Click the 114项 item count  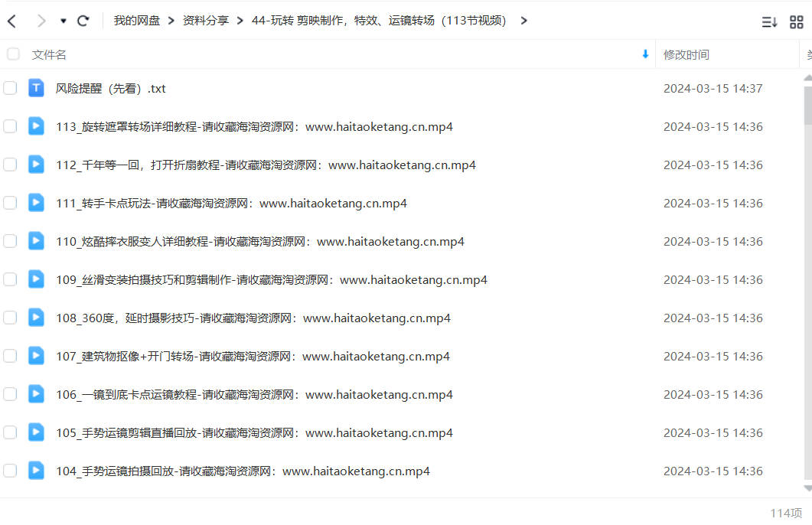pyautogui.click(x=786, y=513)
